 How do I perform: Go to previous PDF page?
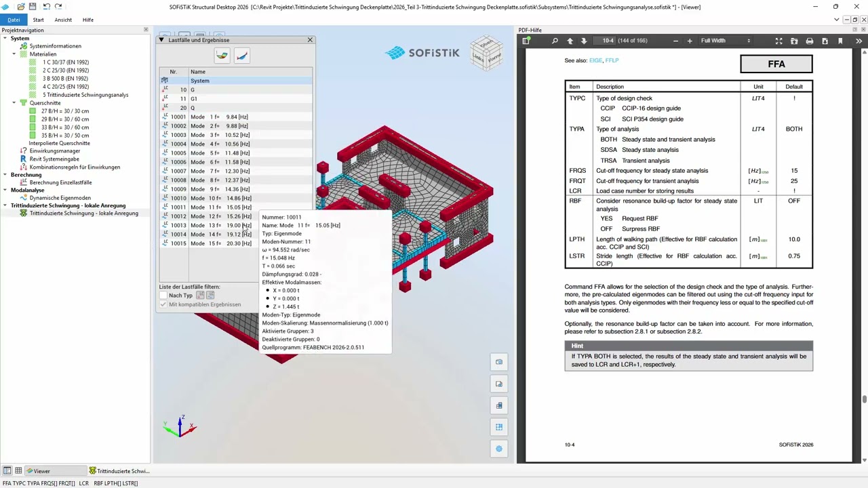pyautogui.click(x=570, y=41)
